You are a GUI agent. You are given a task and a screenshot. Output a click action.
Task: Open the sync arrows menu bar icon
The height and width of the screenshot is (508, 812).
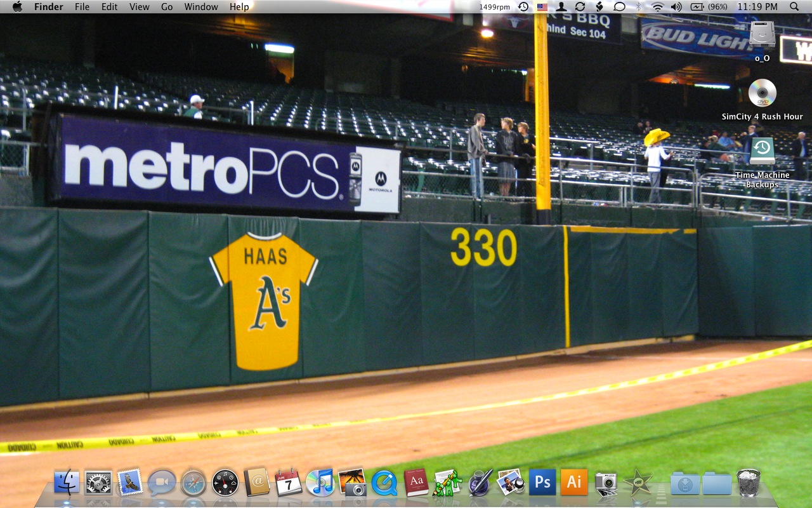point(580,7)
